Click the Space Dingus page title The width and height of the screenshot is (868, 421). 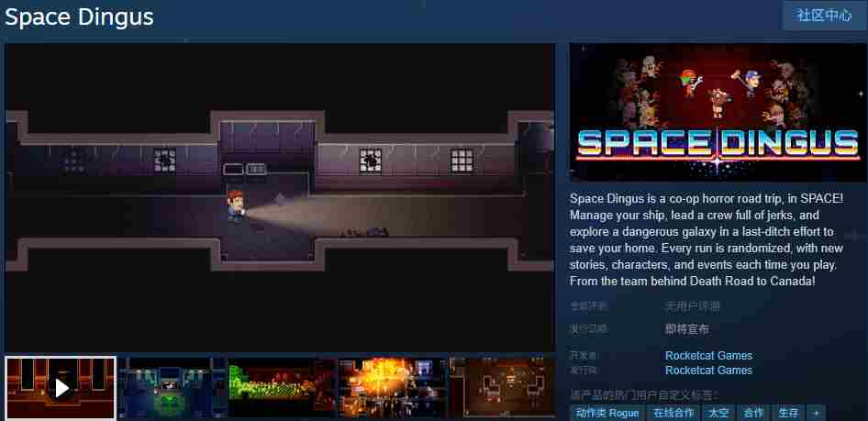point(80,17)
